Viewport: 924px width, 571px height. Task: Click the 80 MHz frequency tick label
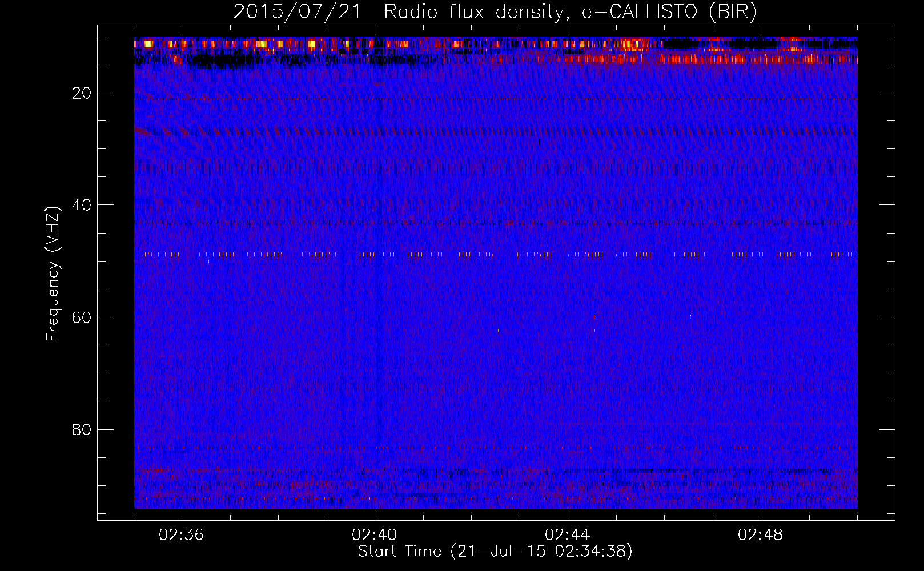pyautogui.click(x=82, y=429)
